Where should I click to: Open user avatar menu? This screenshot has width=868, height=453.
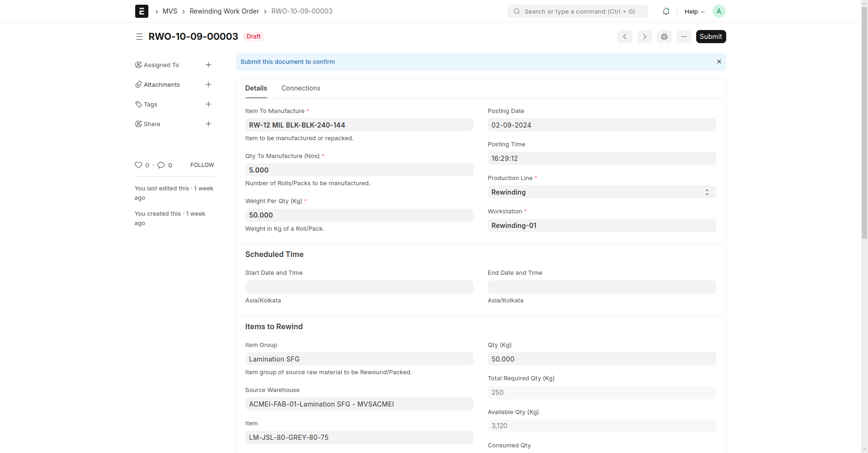tap(719, 11)
